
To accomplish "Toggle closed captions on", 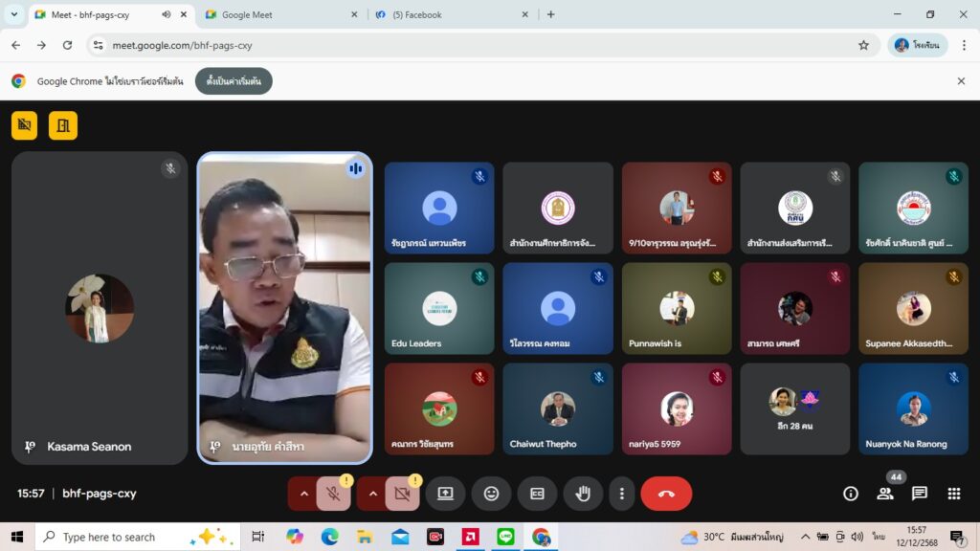I will pos(537,494).
